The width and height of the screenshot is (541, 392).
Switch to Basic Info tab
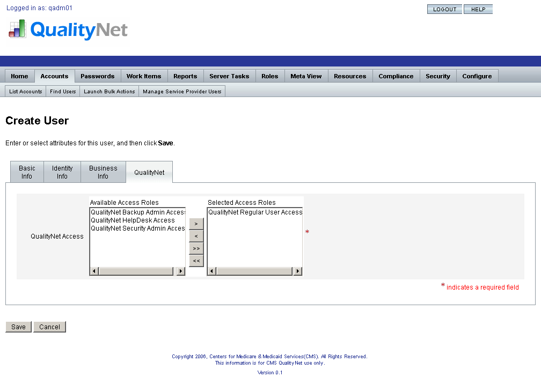pos(27,172)
